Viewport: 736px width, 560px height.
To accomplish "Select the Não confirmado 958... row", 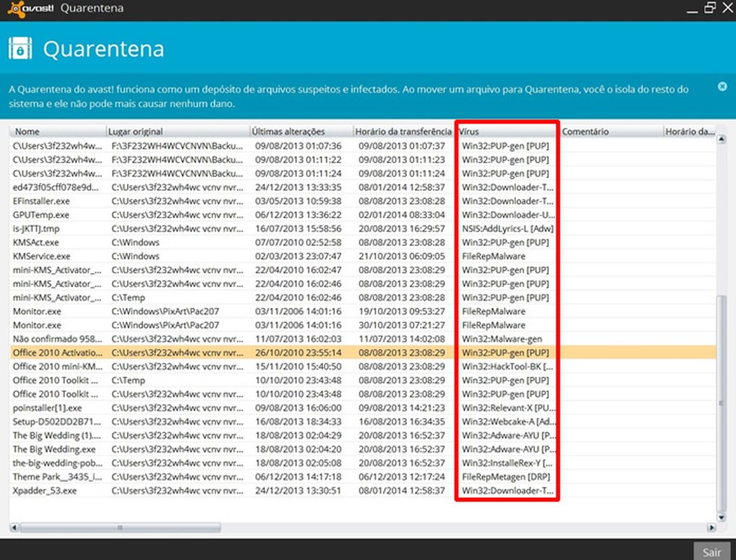I will (x=363, y=339).
